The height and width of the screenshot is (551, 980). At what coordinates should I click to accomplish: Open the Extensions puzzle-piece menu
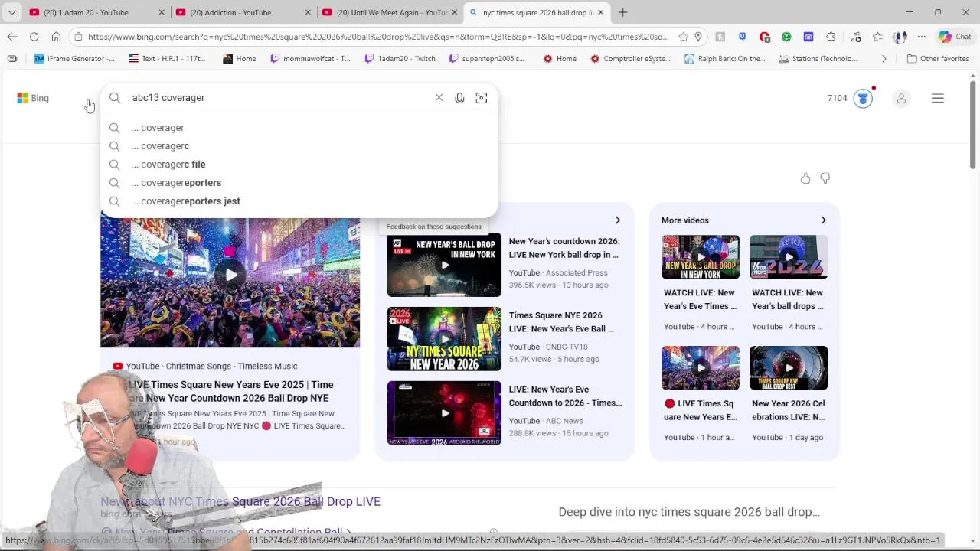coord(831,37)
